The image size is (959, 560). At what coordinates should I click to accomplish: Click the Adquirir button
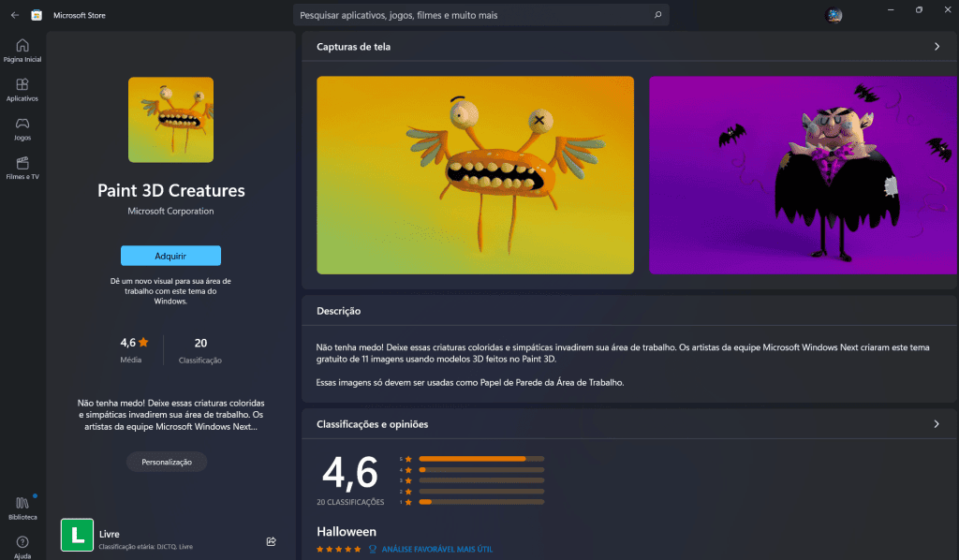coord(170,256)
